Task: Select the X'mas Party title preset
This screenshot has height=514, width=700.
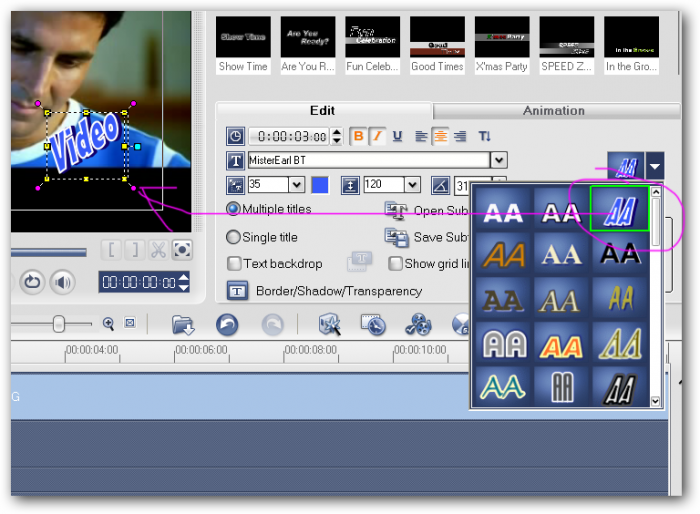Action: pos(502,45)
